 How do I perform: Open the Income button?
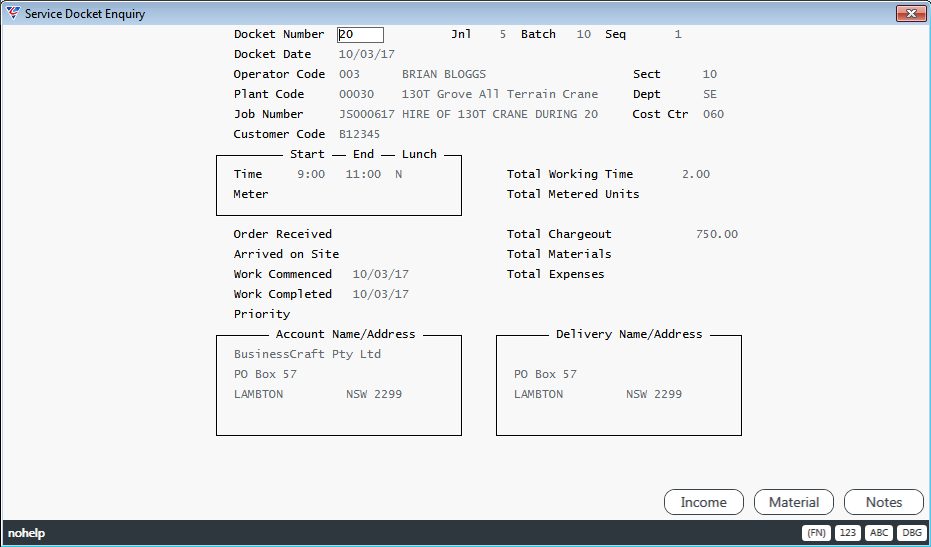[x=704, y=502]
